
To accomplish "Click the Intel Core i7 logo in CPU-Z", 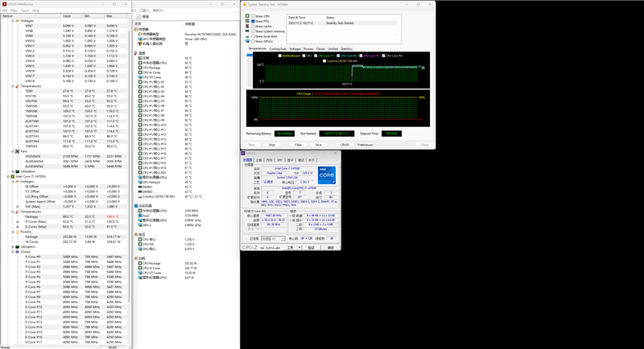I will pos(327,175).
